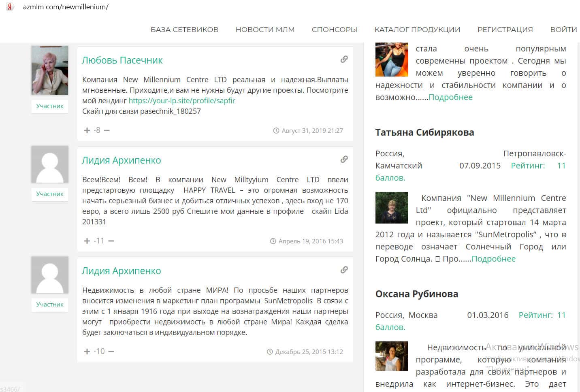580x392 pixels.
Task: Follow the your-lp.site/profile/sapfir link
Action: coord(182,100)
